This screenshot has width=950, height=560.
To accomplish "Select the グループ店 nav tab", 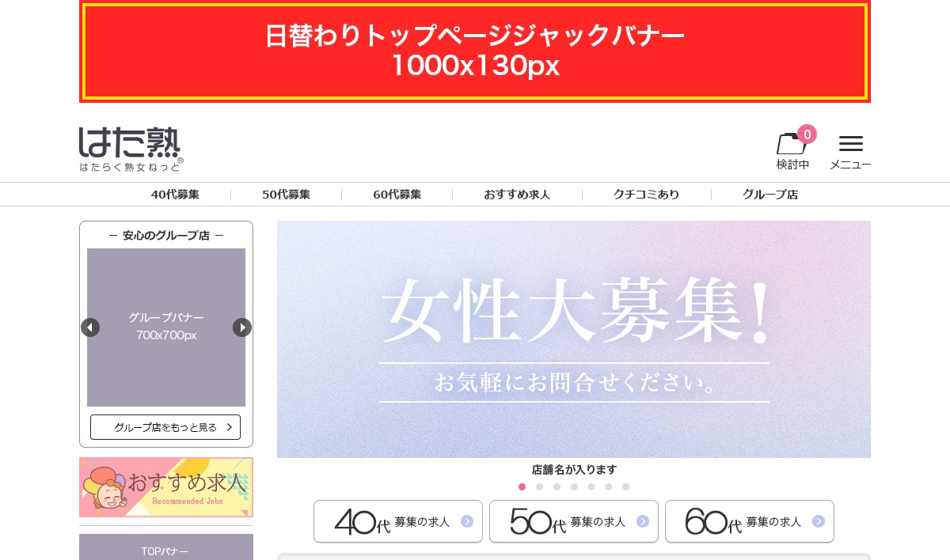I will [x=769, y=194].
